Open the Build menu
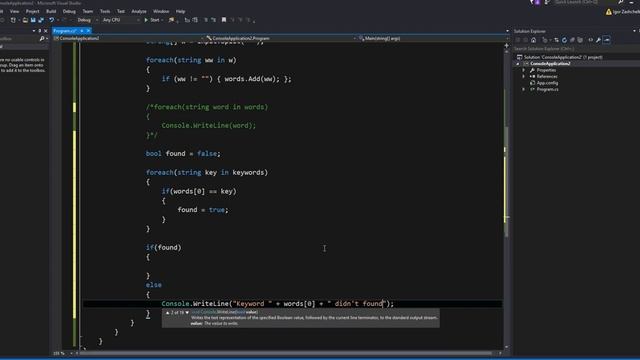Screen dimensions: 640x360 (x=51, y=11)
